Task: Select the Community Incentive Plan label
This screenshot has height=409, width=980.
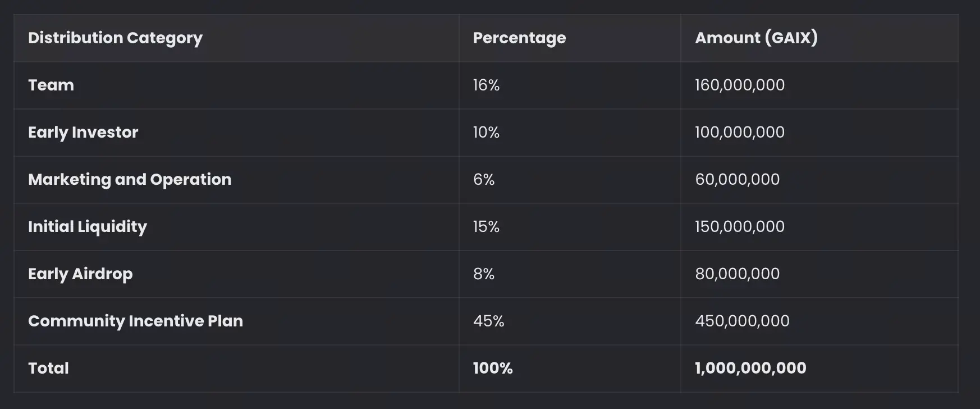Action: click(x=135, y=321)
